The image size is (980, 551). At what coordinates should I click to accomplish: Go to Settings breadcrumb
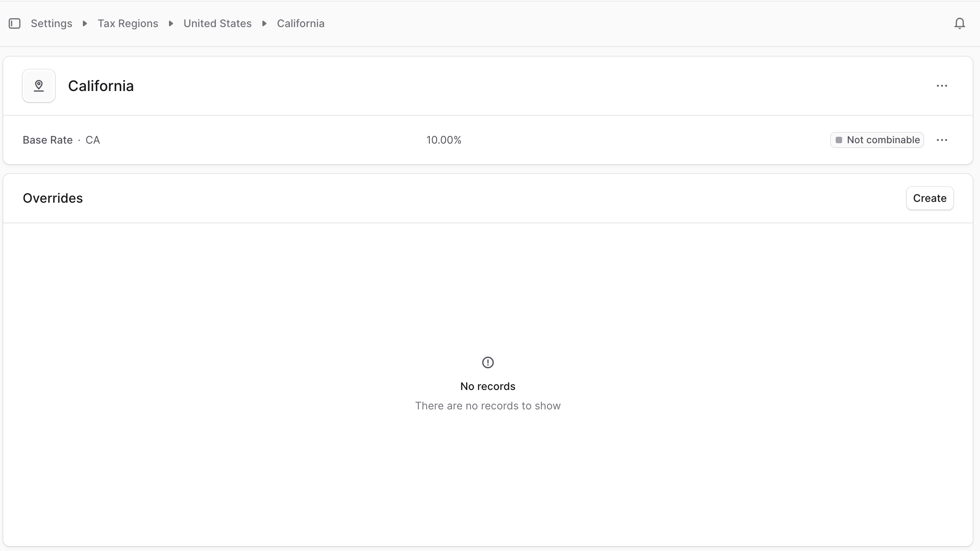click(x=51, y=23)
